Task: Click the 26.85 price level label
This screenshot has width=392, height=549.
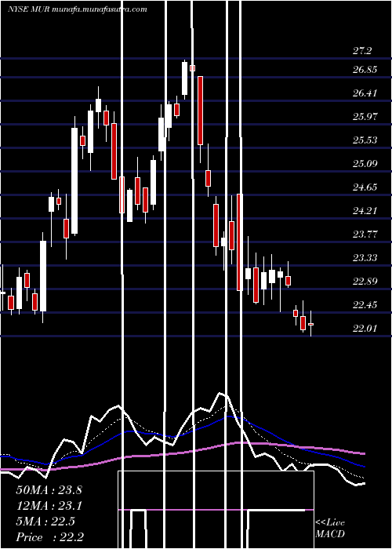Action: coord(365,70)
